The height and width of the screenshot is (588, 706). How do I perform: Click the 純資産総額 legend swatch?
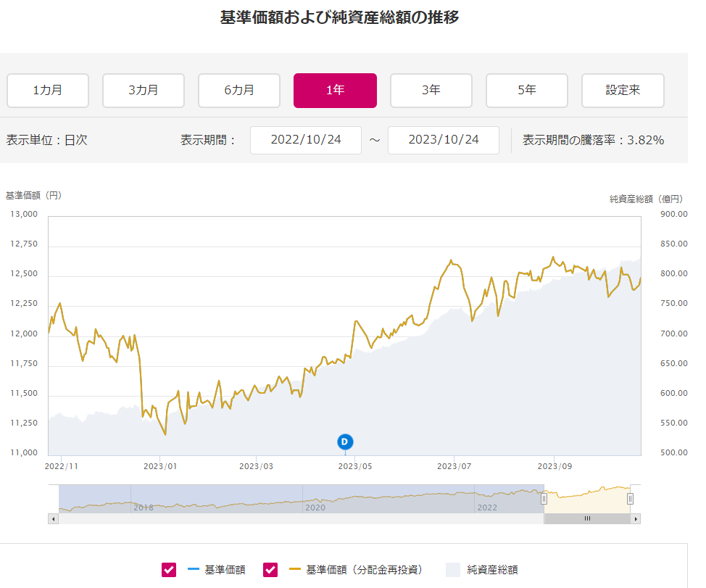(452, 570)
